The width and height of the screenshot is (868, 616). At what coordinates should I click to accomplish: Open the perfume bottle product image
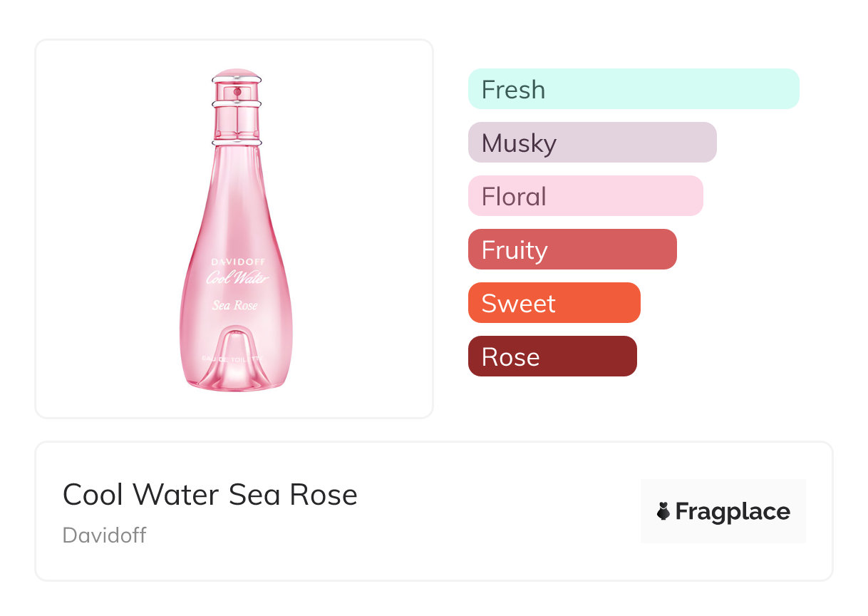tap(234, 228)
